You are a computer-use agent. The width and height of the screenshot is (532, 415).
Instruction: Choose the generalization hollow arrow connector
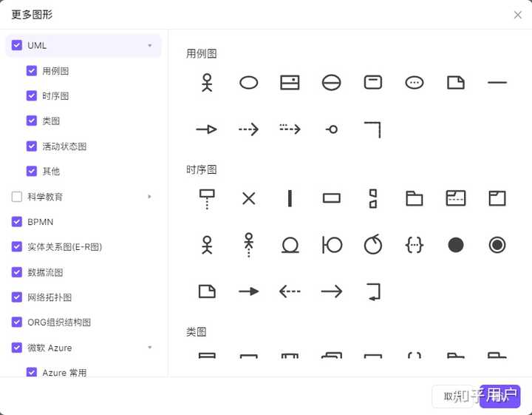tap(207, 129)
